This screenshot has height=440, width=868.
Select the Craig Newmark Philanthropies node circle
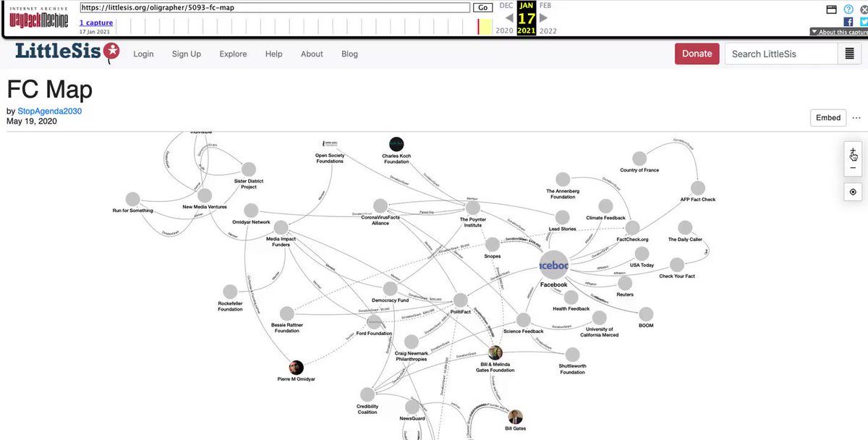[411, 342]
